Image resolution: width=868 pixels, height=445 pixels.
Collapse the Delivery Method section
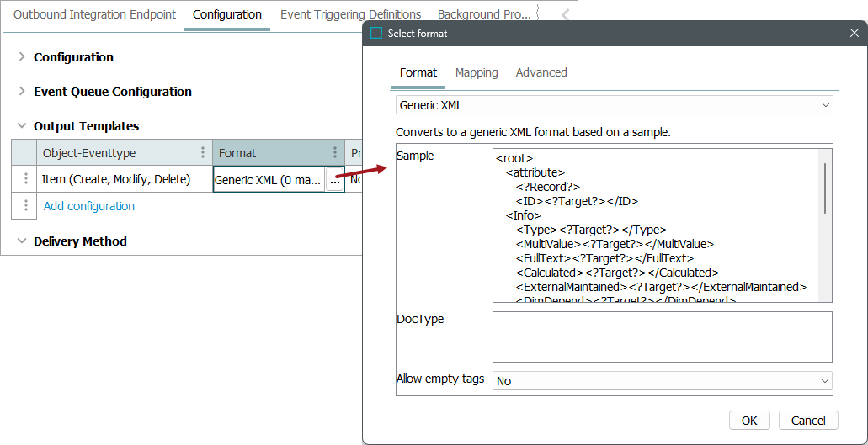point(22,241)
